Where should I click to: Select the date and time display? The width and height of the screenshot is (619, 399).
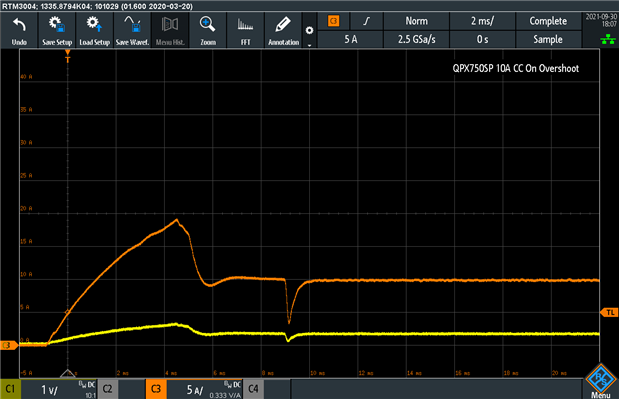pyautogui.click(x=601, y=20)
